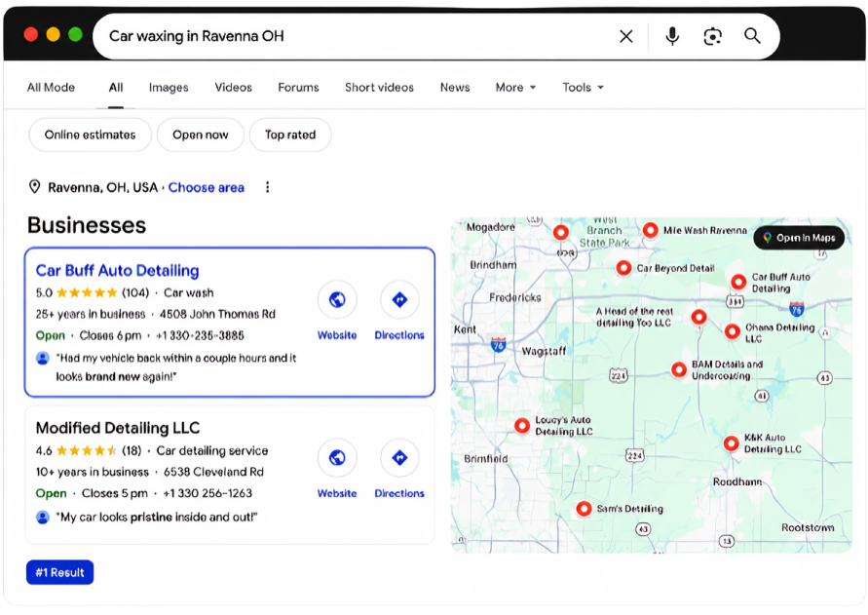This screenshot has height=615, width=868.
Task: Select the Loucy's Auto Detailing LLC map pin
Action: [x=522, y=426]
